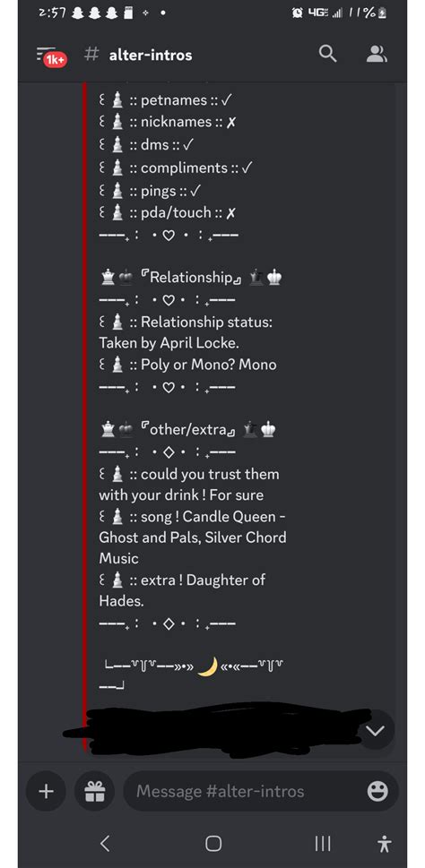Show the channel members list
The image size is (425, 868).
pos(377,54)
